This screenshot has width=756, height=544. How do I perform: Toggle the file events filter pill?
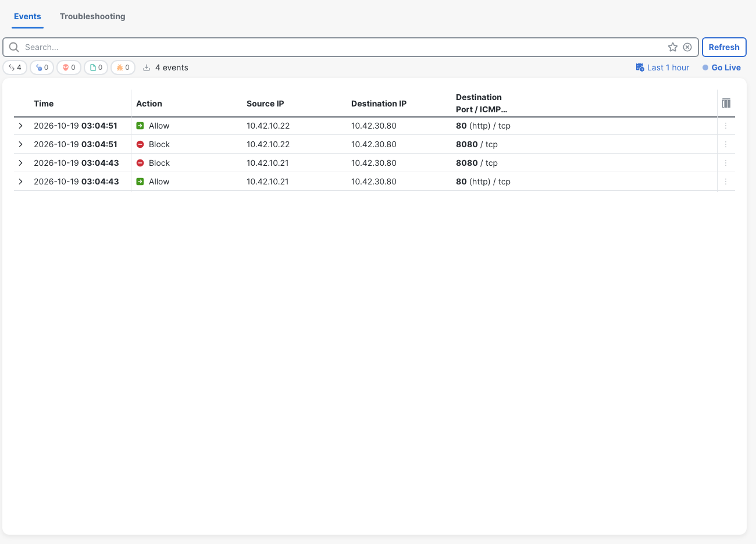click(96, 67)
